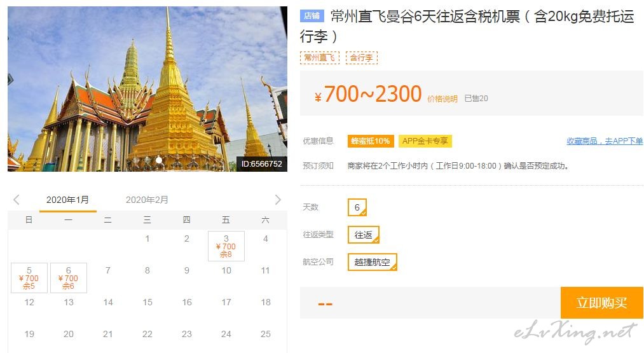The width and height of the screenshot is (644, 353).
Task: Click calendar date 1
Action: point(147,239)
